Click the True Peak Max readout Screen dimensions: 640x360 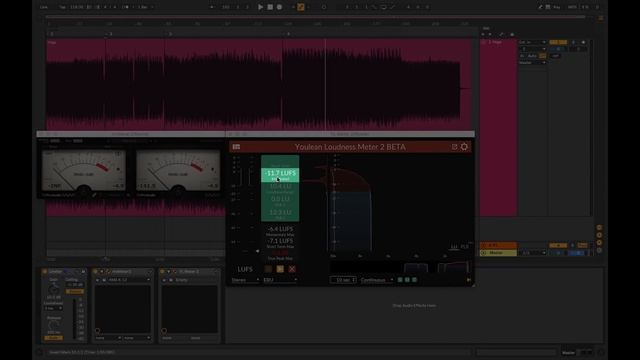[x=280, y=256]
